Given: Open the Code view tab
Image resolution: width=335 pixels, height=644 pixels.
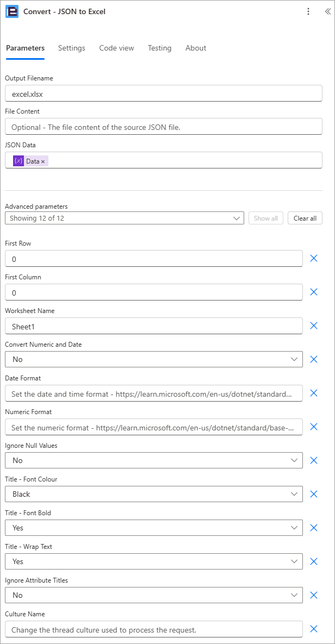Looking at the screenshot, I should pyautogui.click(x=116, y=48).
